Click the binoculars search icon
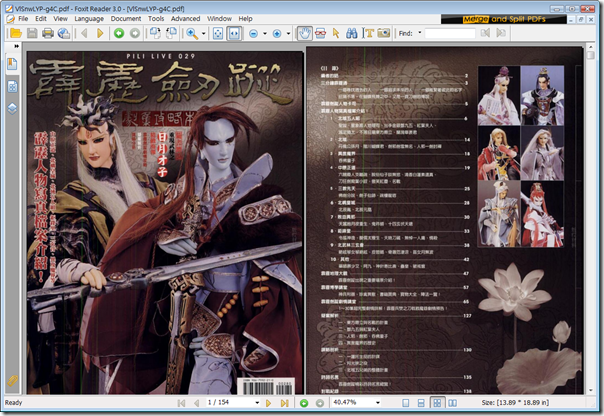 click(x=350, y=33)
